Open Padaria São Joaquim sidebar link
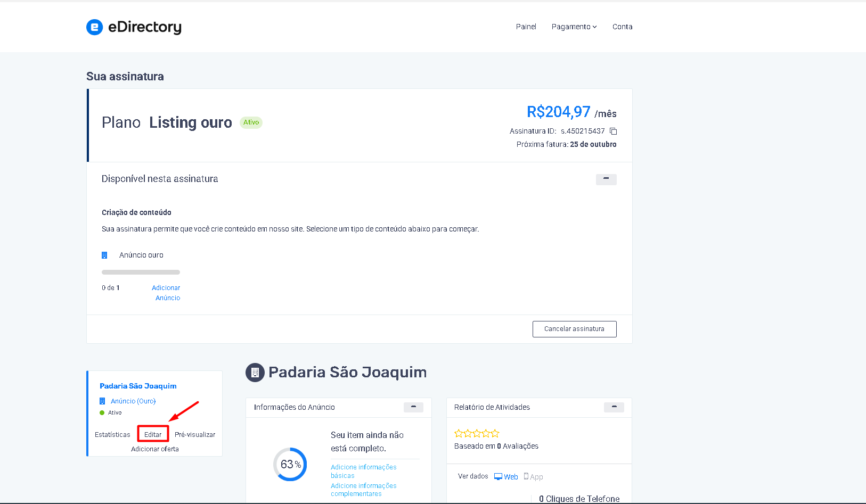The image size is (866, 504). pyautogui.click(x=138, y=386)
